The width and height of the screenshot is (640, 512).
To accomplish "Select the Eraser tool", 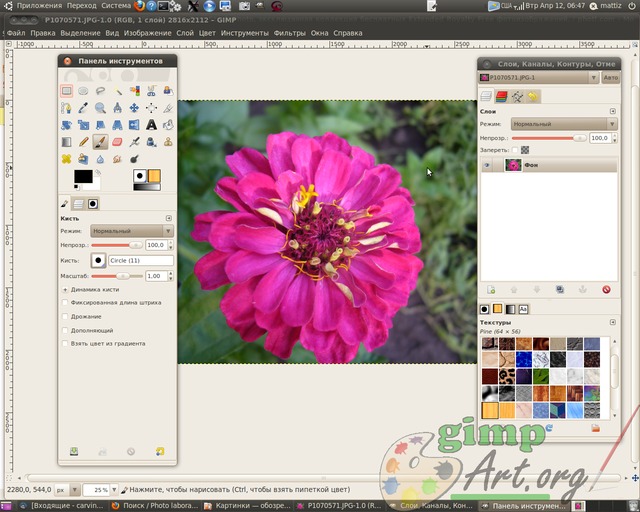I will pos(118,142).
